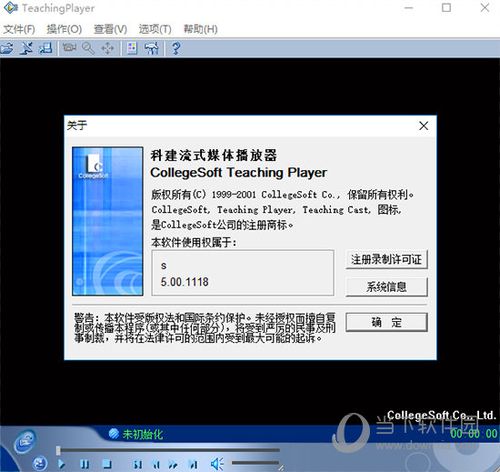
Task: Click the large round open-file button bottom-left
Action: click(x=25, y=441)
